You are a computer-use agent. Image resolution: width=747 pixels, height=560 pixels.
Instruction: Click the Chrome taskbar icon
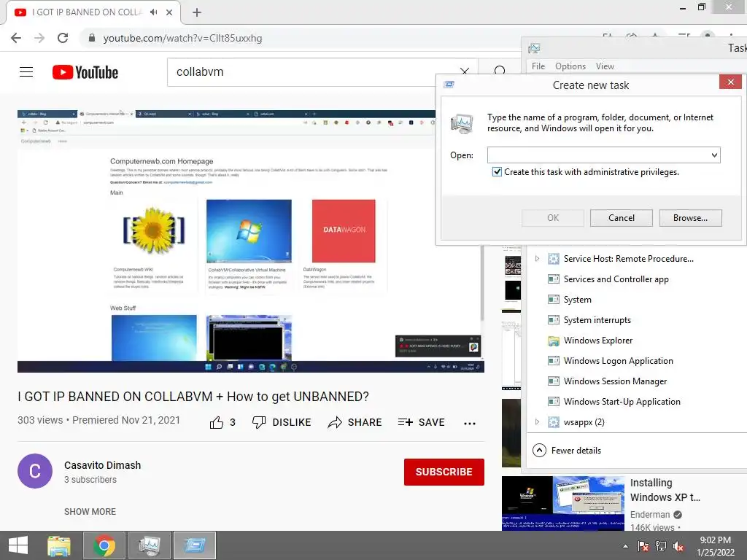104,545
